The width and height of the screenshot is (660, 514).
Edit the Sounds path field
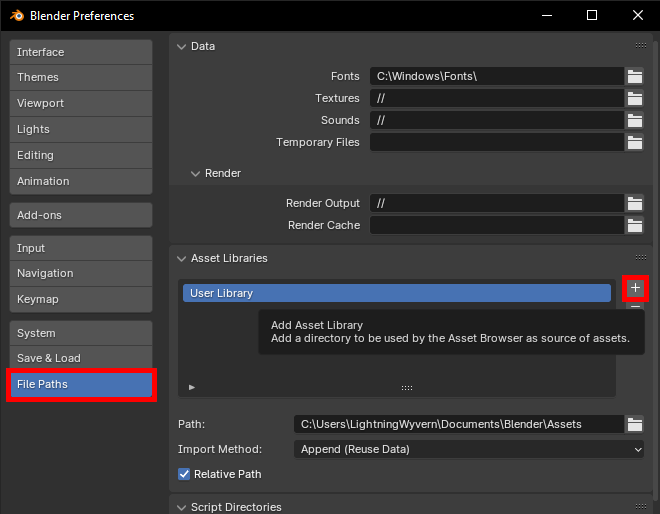[497, 120]
